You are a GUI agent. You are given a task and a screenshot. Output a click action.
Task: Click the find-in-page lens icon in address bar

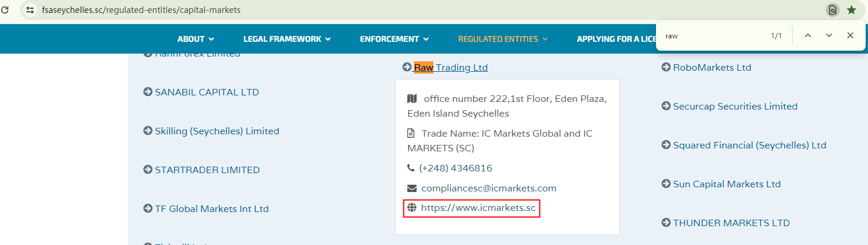832,10
